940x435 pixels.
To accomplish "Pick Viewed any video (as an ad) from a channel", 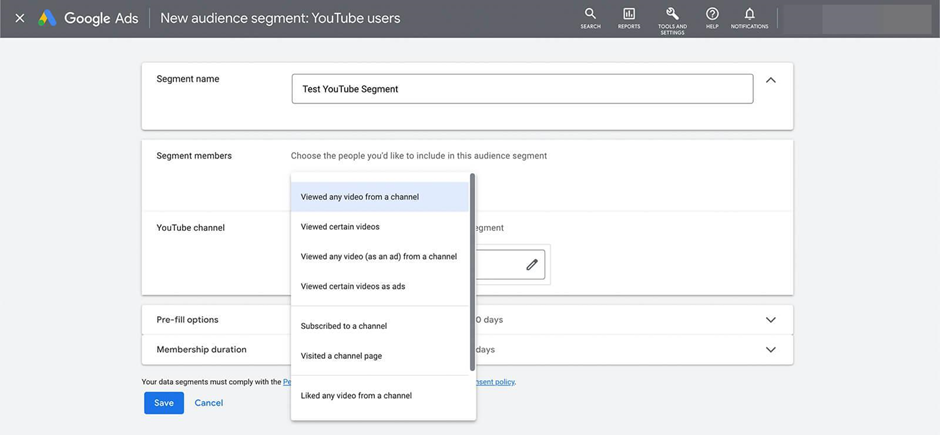I will [x=379, y=256].
